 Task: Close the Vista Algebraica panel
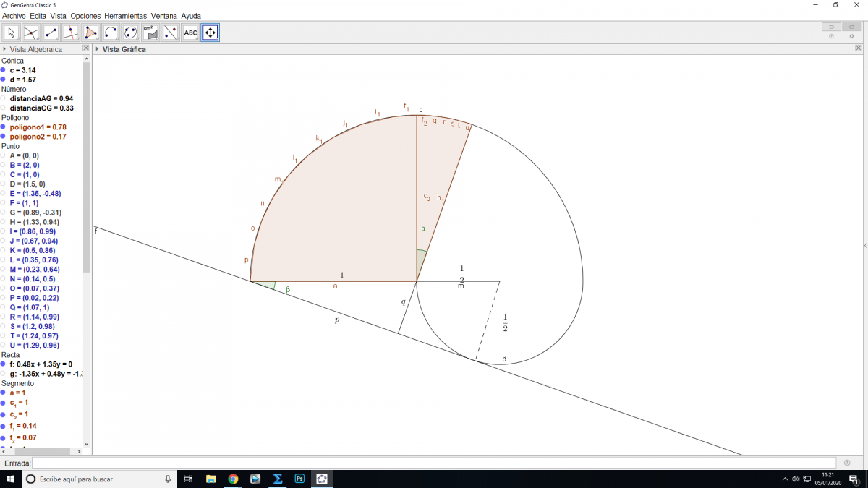pos(86,48)
